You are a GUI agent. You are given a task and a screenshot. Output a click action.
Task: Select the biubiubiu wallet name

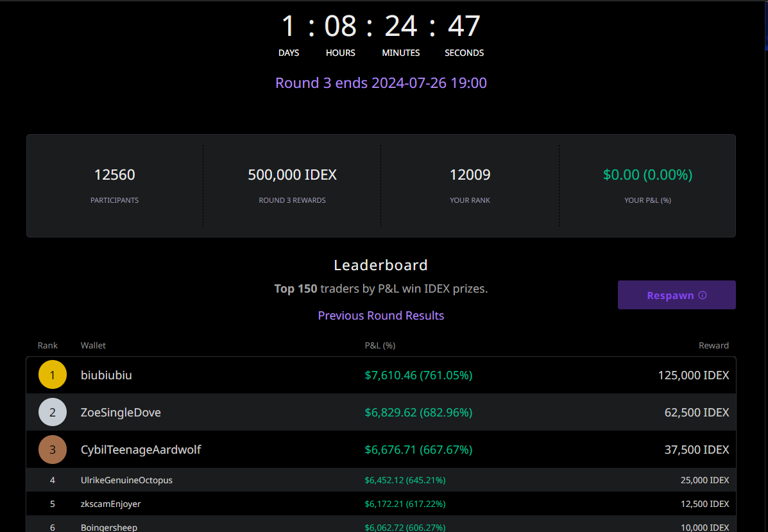point(107,375)
